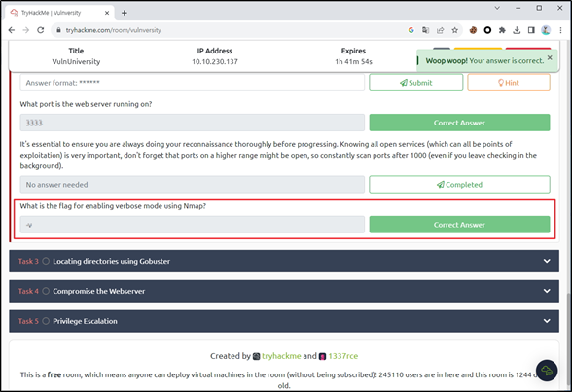Click the machine IP address 10.10.230.137
The image size is (572, 392).
pos(215,61)
